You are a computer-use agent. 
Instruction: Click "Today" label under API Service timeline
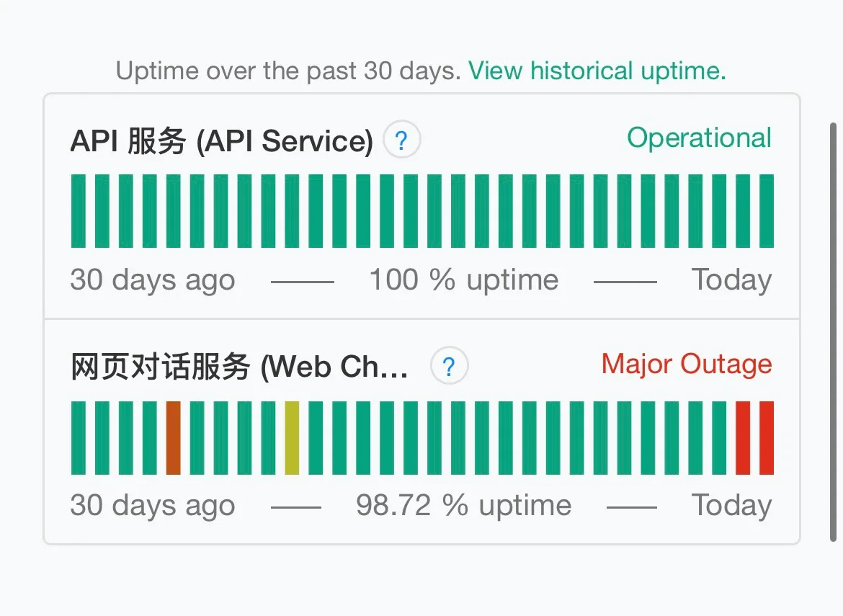(x=731, y=280)
